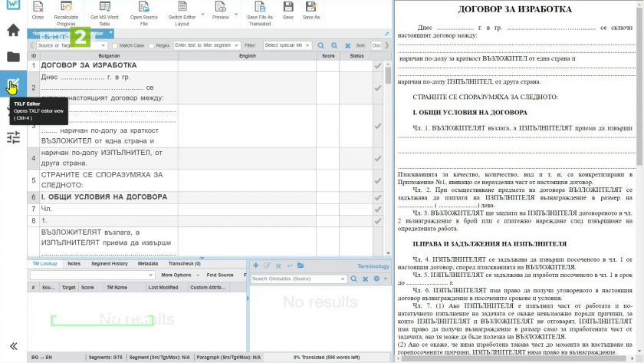Image resolution: width=644 pixels, height=363 pixels.
Task: Open the settings sliders sidebar icon
Action: point(13,137)
